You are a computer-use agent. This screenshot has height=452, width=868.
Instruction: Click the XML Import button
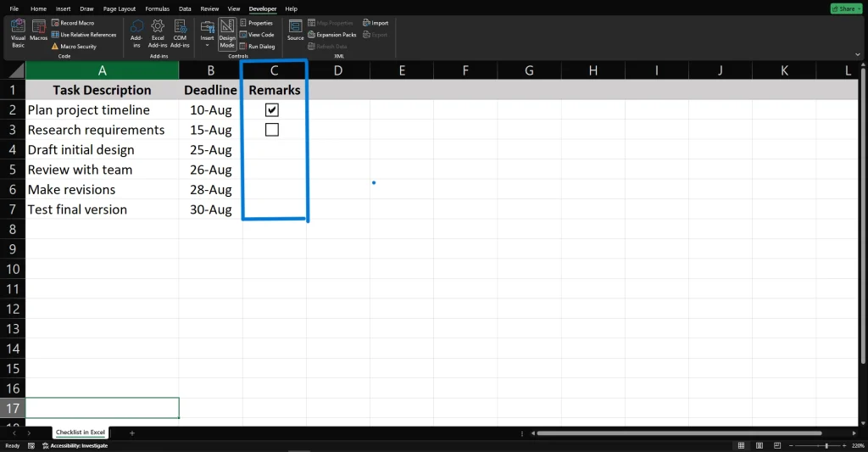tap(376, 23)
